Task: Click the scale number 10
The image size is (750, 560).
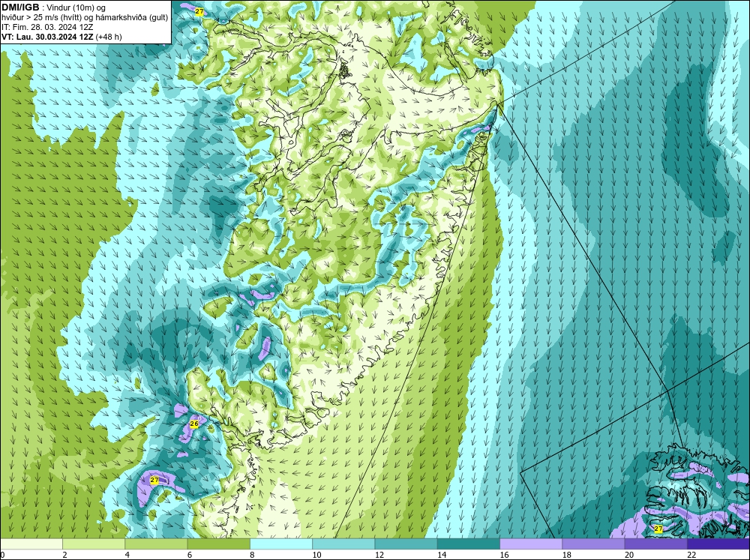Action: click(316, 555)
